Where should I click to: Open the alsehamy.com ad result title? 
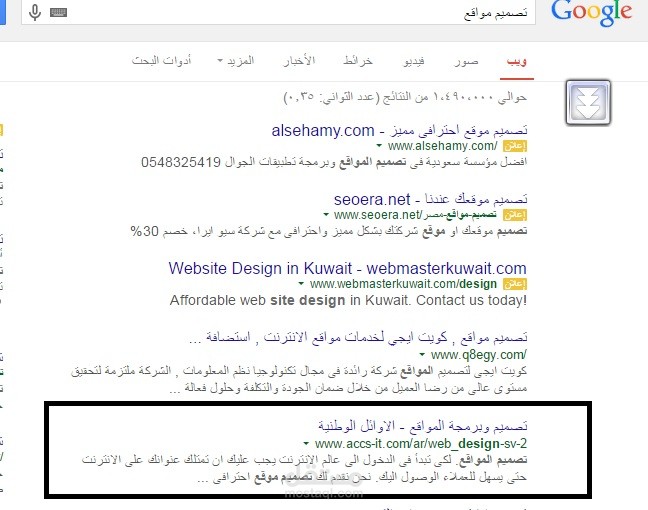point(399,131)
